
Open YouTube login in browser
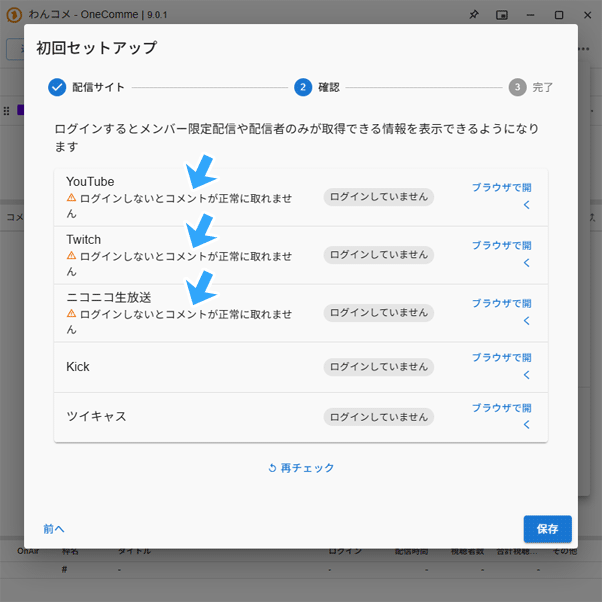click(501, 196)
